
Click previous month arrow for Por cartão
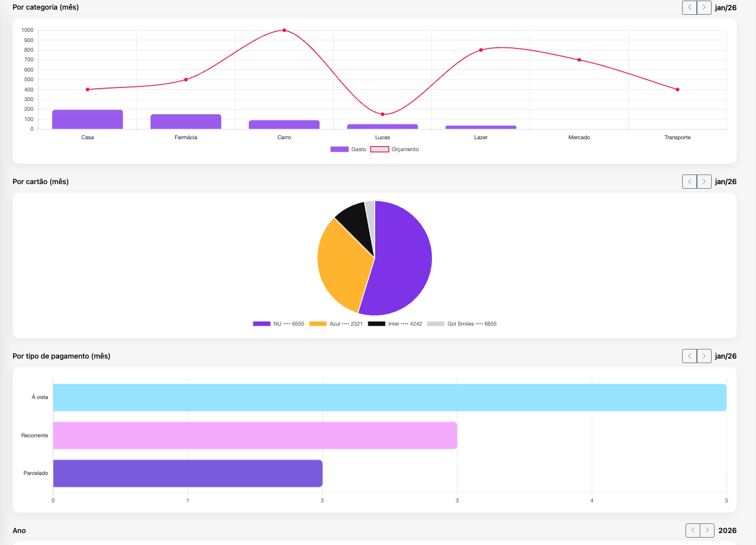click(689, 182)
